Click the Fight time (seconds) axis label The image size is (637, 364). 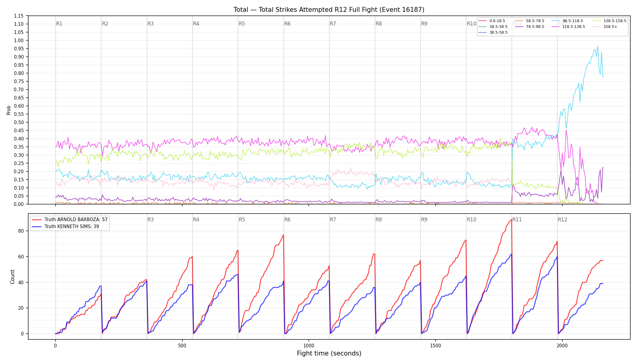[x=329, y=353]
